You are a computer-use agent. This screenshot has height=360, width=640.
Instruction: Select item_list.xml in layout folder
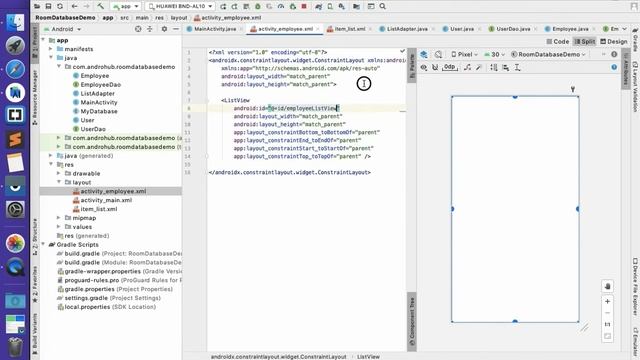(99, 209)
